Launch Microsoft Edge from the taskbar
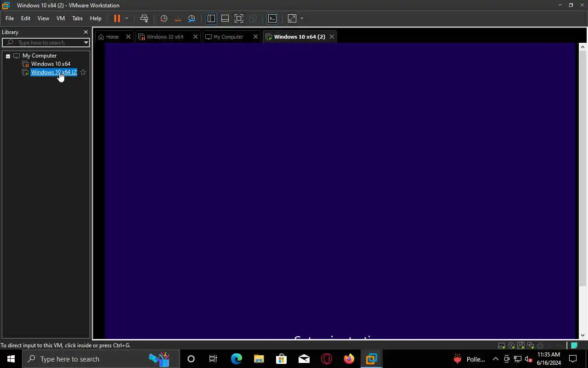The height and width of the screenshot is (368, 588). tap(236, 359)
